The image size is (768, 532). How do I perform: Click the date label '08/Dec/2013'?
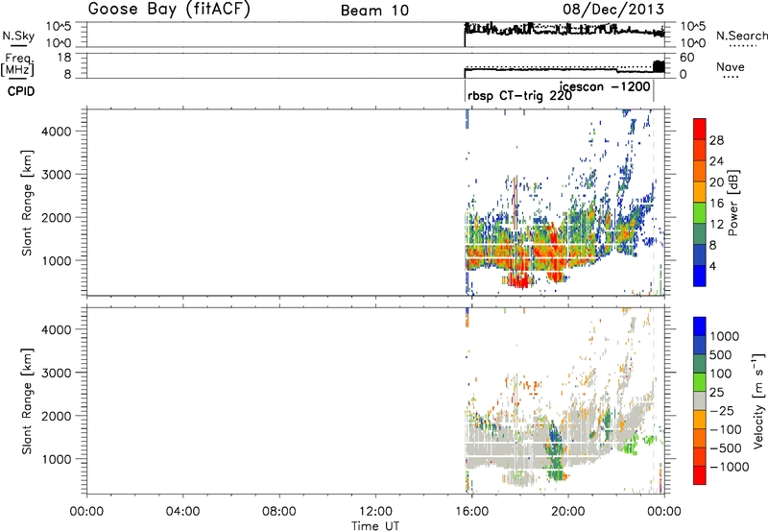tap(613, 9)
